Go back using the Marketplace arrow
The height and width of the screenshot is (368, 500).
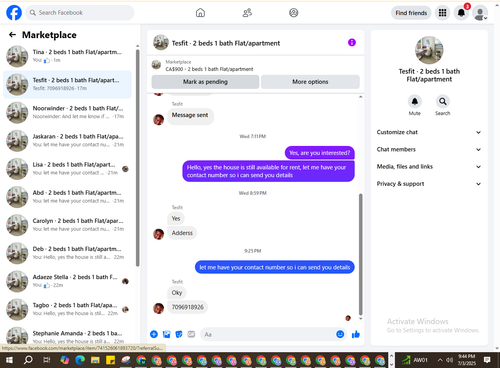point(12,35)
